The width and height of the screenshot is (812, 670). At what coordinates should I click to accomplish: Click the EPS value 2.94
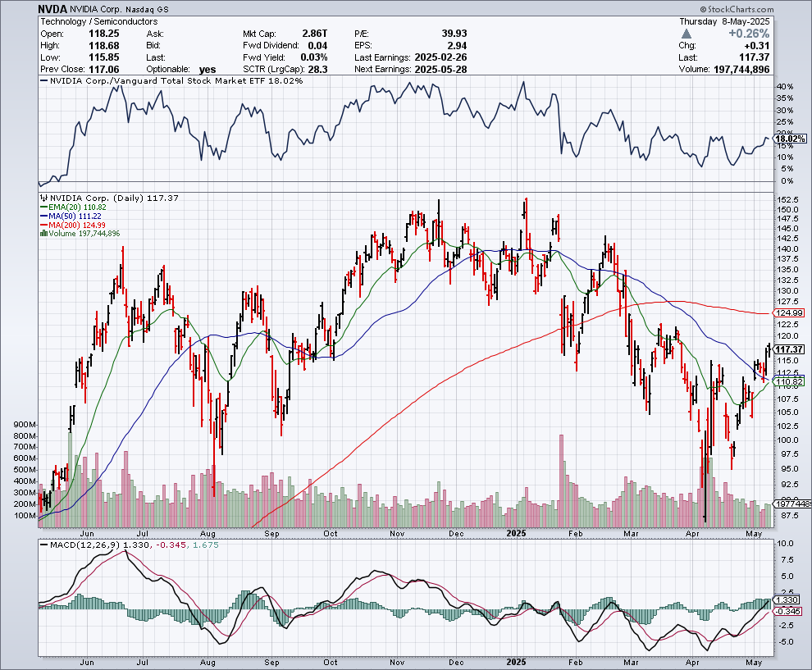[x=457, y=46]
